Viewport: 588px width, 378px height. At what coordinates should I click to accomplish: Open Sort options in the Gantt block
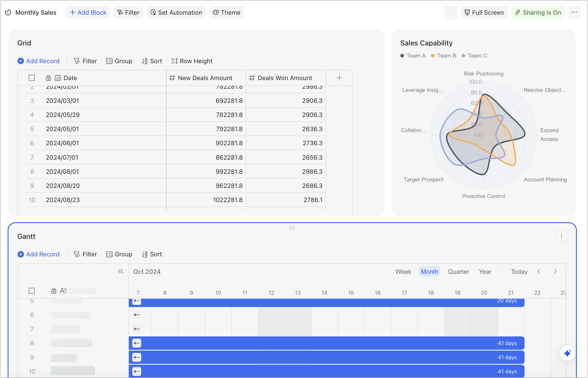tap(152, 254)
